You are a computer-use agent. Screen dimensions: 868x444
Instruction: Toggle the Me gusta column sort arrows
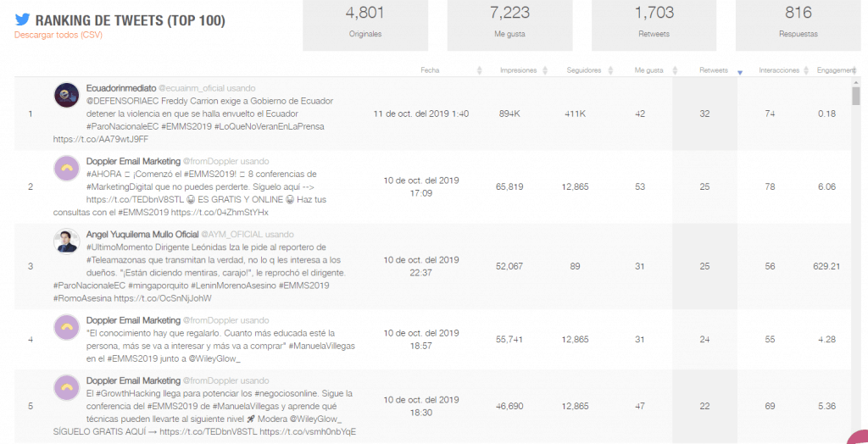pos(675,70)
